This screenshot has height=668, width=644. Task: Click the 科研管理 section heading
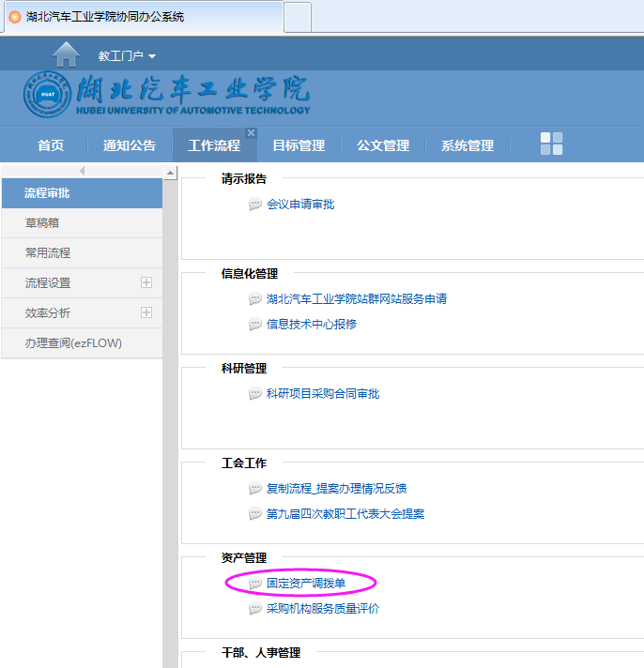[x=244, y=368]
